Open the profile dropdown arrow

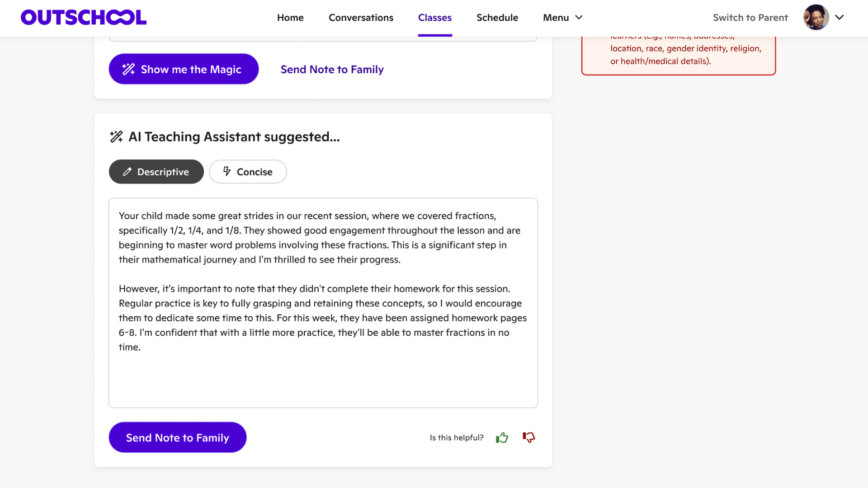pyautogui.click(x=840, y=18)
